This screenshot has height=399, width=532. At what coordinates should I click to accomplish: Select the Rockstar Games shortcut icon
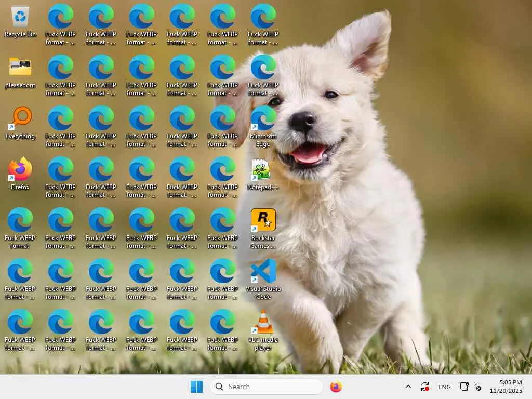[x=263, y=228]
